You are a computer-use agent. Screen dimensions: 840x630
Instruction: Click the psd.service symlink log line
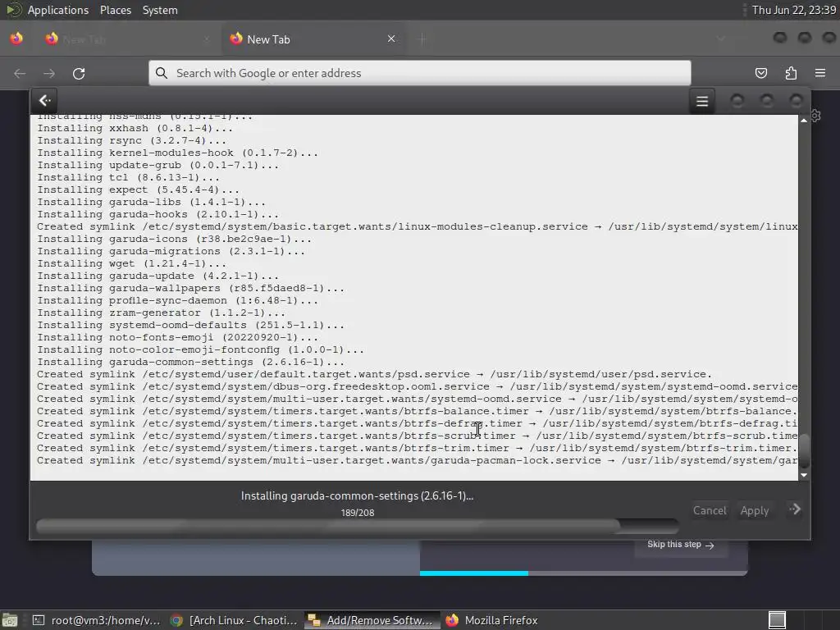pos(374,374)
